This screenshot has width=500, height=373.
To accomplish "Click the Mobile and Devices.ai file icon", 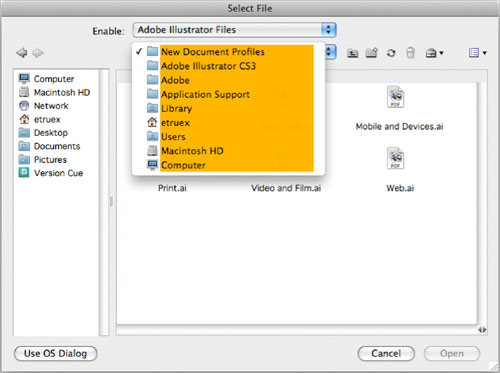I will pos(395,97).
